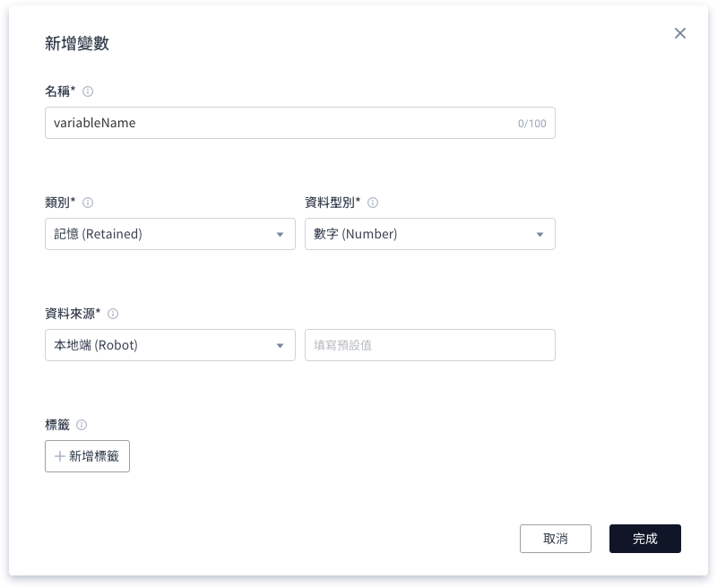Image resolution: width=717 pixels, height=588 pixels.
Task: Confirm with the 完成 button
Action: point(645,539)
